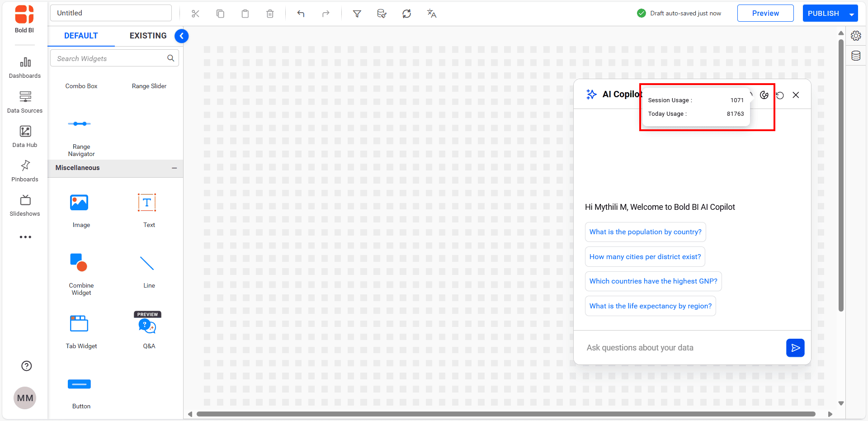Click the send message arrow button
The image size is (868, 421).
click(795, 348)
